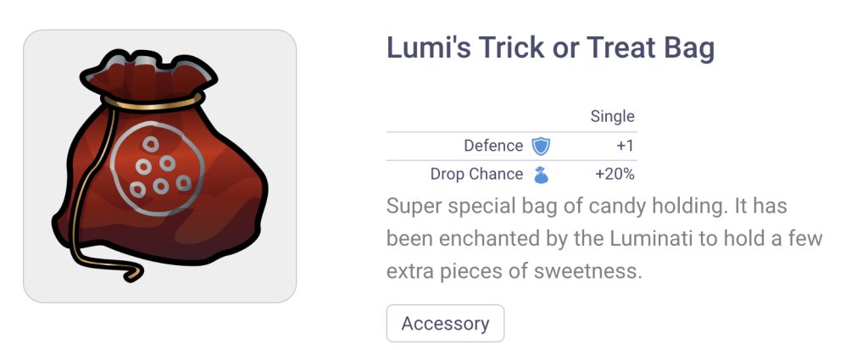Click the +1 Defence value
This screenshot has height=350, width=868.
625,146
